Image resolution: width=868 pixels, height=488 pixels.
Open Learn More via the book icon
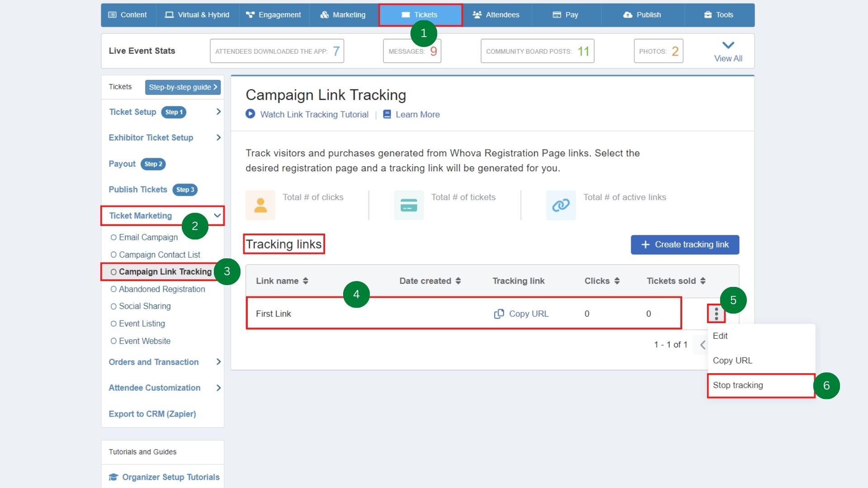387,114
